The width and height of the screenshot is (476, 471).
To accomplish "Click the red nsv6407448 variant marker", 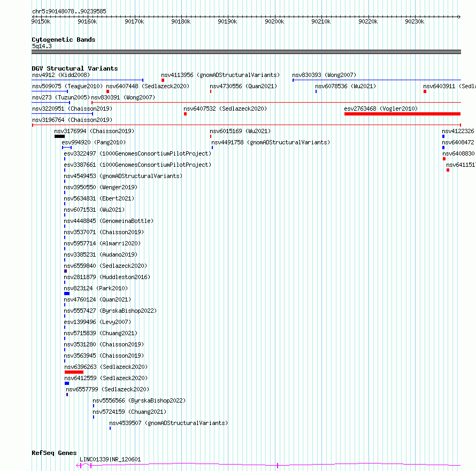I will [108, 91].
